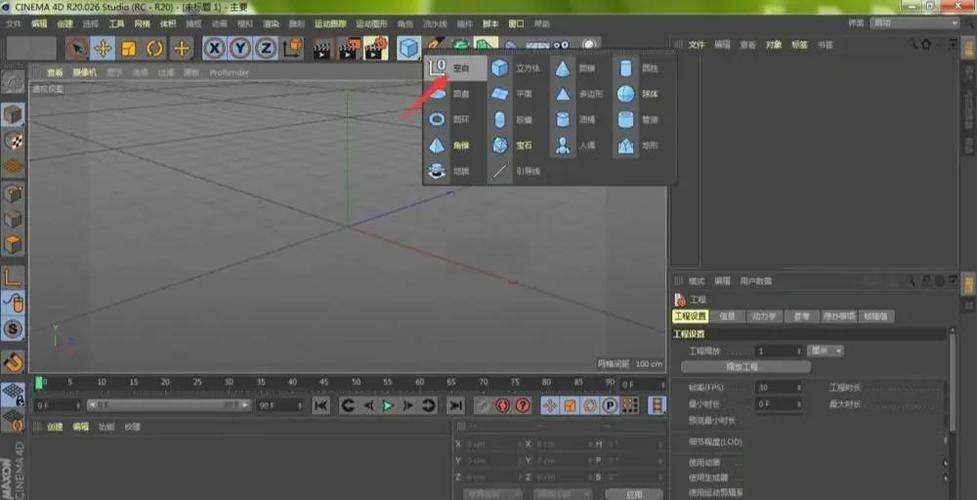Insert the Figure (人偶) object
Viewport: 977px width, 500px height.
point(563,145)
